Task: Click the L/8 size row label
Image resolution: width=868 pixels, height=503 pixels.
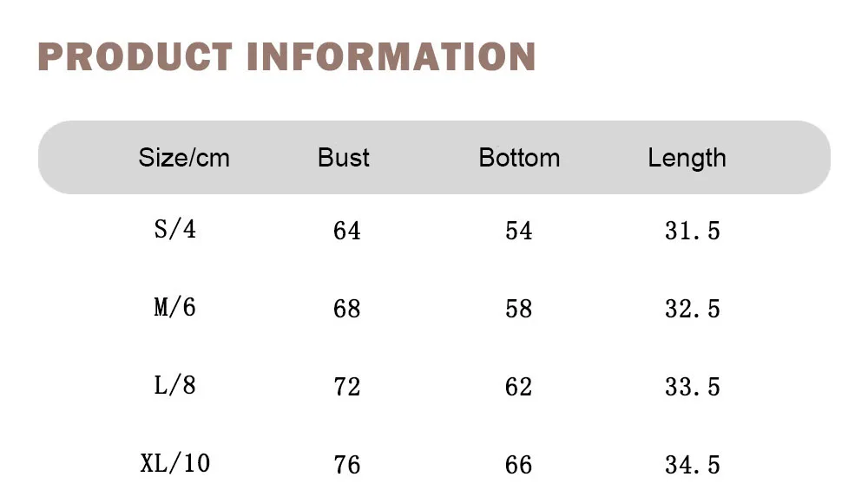Action: [175, 386]
